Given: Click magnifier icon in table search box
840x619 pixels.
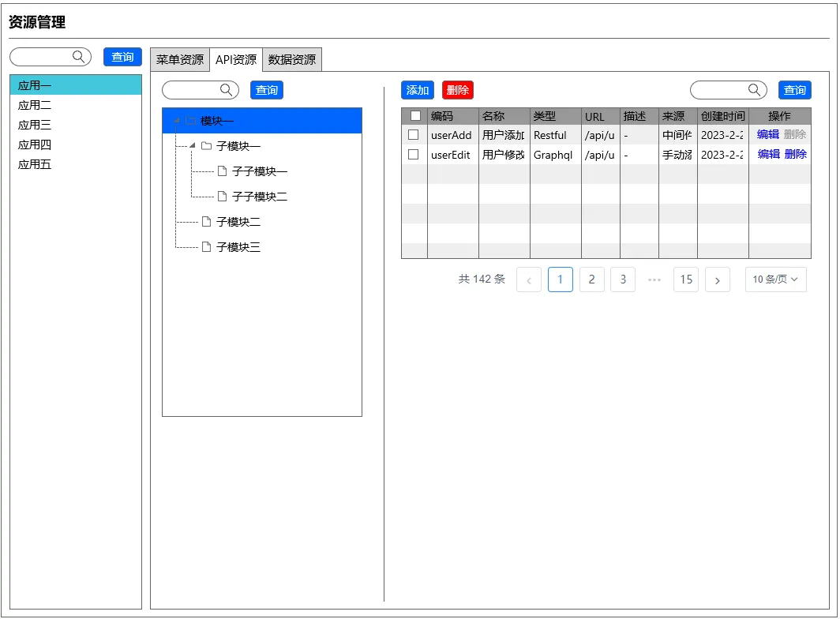Looking at the screenshot, I should point(754,89).
